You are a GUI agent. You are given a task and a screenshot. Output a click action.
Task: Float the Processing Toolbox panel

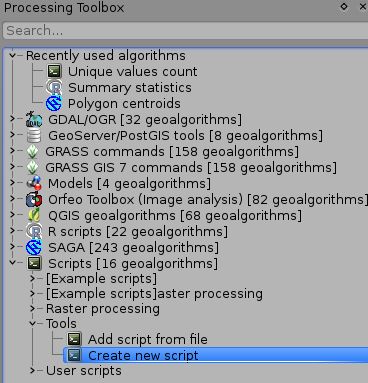click(344, 7)
